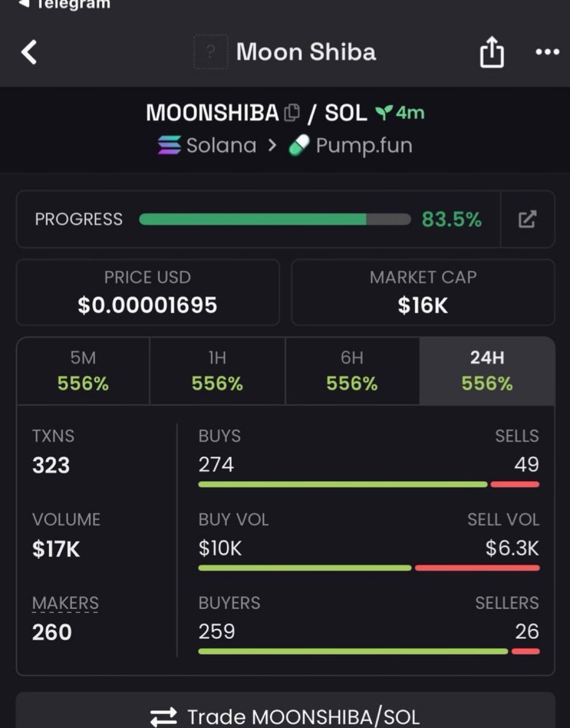Tap the underlined Makers label
The height and width of the screenshot is (728, 570).
point(65,604)
